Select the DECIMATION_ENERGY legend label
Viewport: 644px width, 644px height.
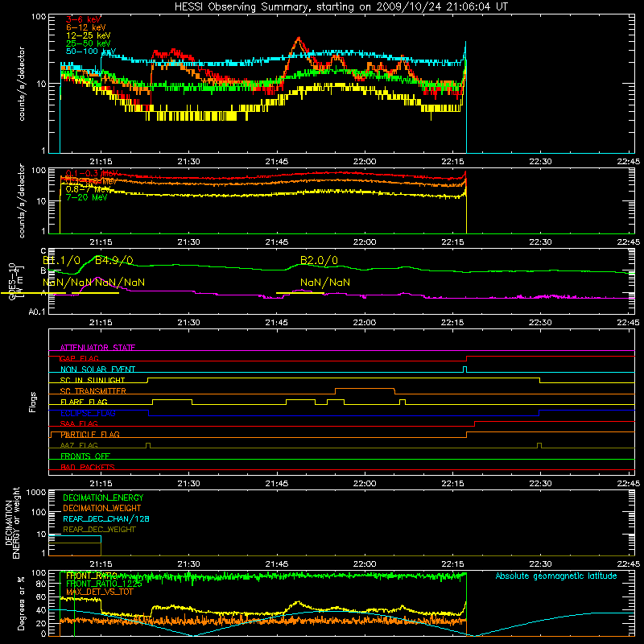point(103,497)
